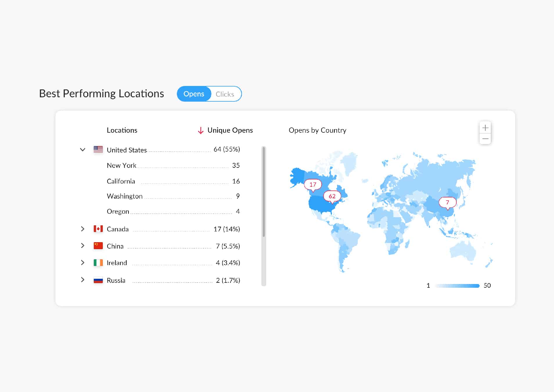Click the 2 (1.7%) value

point(228,280)
